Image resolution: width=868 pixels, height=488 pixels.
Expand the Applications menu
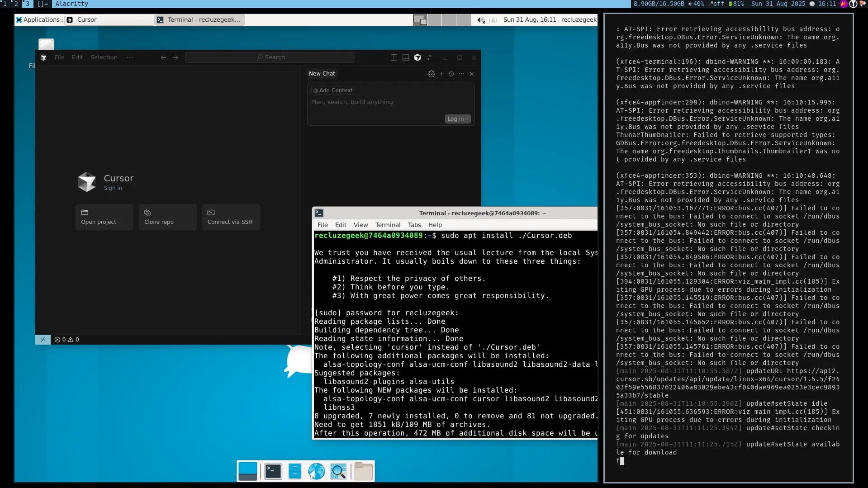click(39, 19)
